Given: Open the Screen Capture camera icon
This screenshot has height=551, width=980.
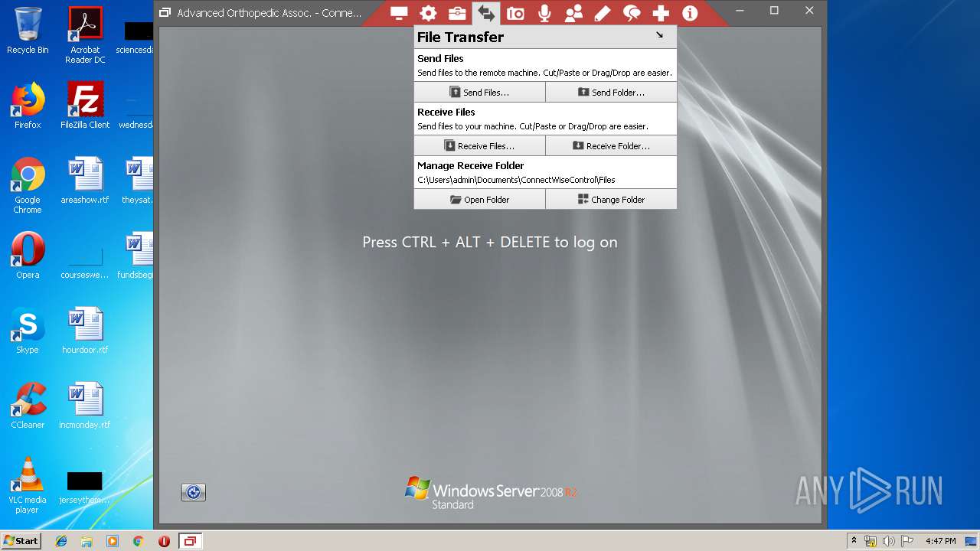Looking at the screenshot, I should [515, 13].
